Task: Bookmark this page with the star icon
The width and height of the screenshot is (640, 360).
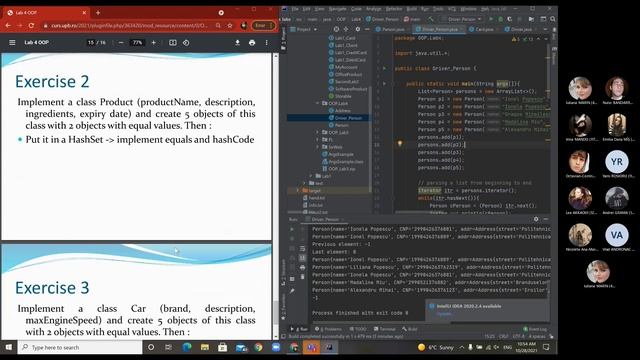Action: [230, 25]
